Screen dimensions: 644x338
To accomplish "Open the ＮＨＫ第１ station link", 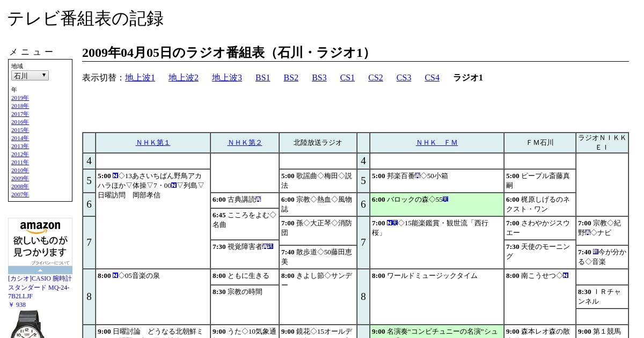I will tap(153, 143).
